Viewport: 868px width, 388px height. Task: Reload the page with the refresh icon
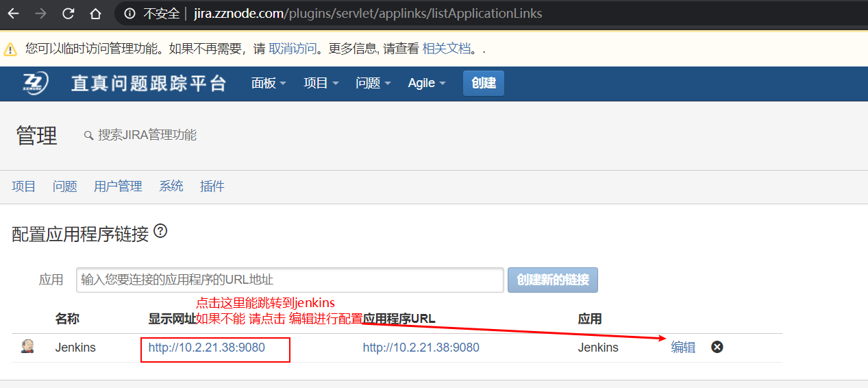(x=68, y=14)
